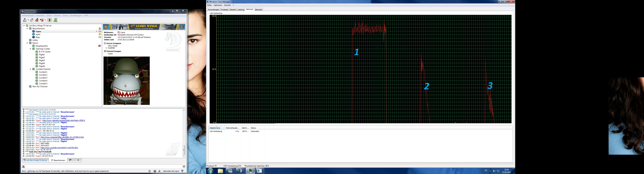This screenshot has height=174, width=644.
Task: Click the Windows Start button
Action: (x=210, y=171)
